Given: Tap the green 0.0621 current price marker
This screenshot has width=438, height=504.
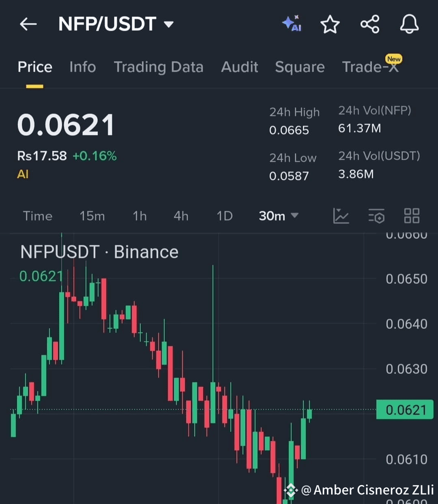Looking at the screenshot, I should (x=405, y=410).
